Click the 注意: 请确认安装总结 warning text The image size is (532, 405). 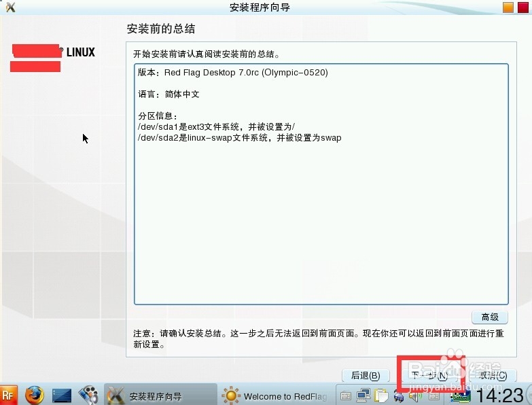pos(319,339)
